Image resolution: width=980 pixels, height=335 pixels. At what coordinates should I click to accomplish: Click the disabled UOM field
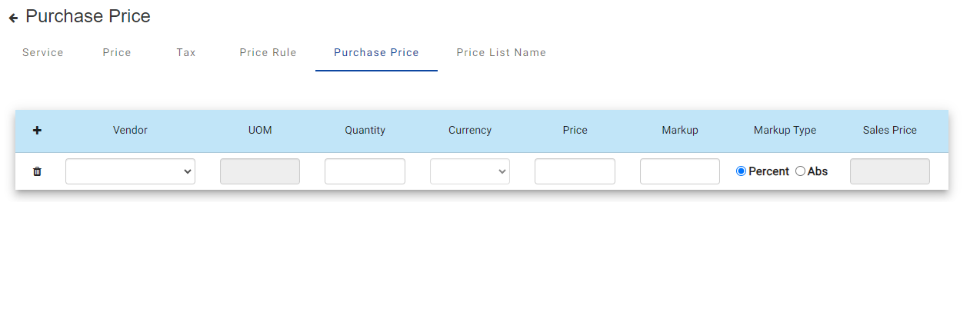tap(260, 171)
